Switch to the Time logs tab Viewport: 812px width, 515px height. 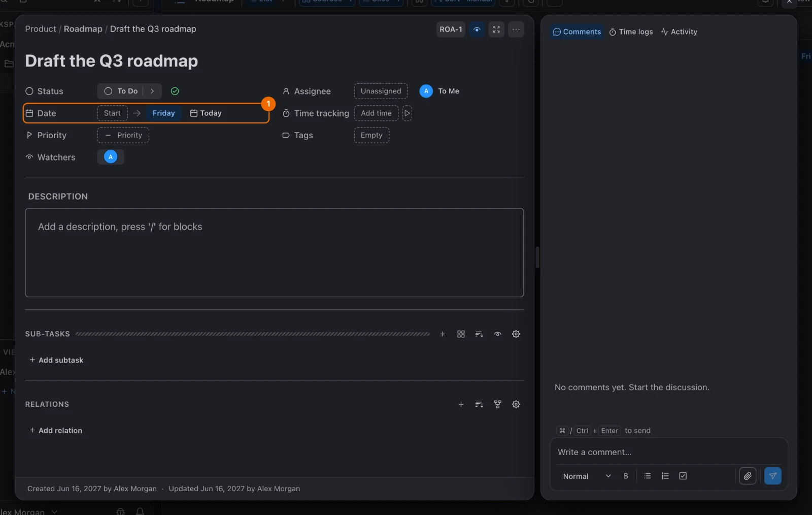coord(631,32)
